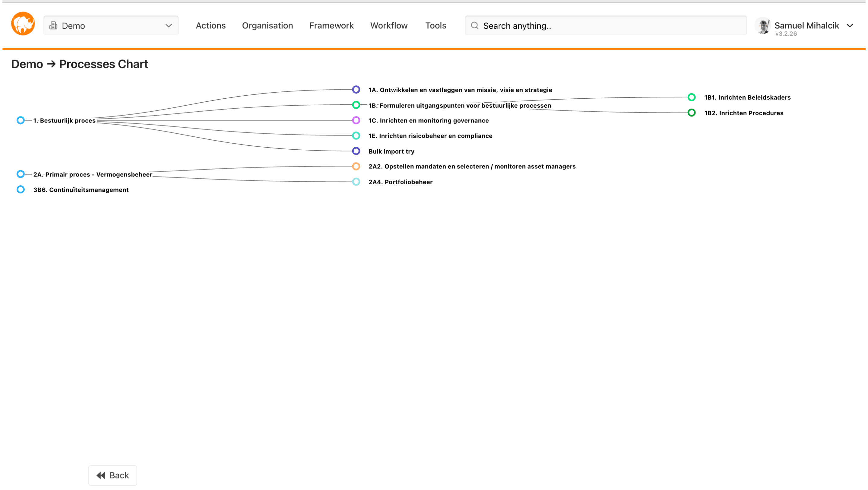Click the Tools menu item

[435, 25]
